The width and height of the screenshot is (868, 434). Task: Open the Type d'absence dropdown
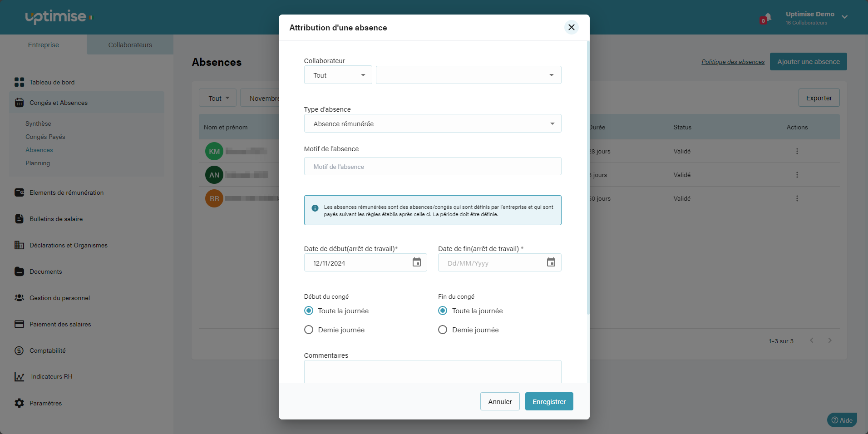tap(433, 123)
